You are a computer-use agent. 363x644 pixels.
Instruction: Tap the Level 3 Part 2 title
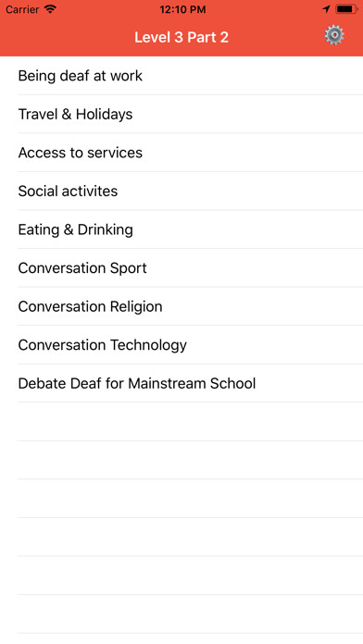[x=181, y=37]
